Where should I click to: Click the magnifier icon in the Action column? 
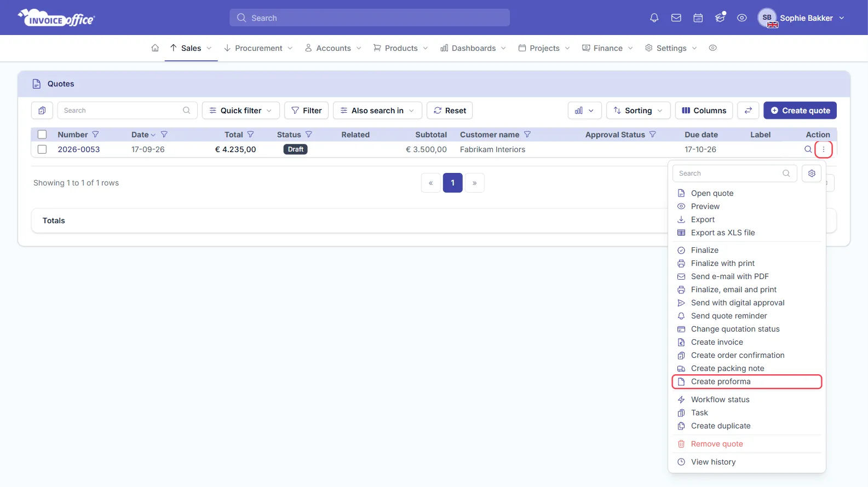pyautogui.click(x=808, y=149)
